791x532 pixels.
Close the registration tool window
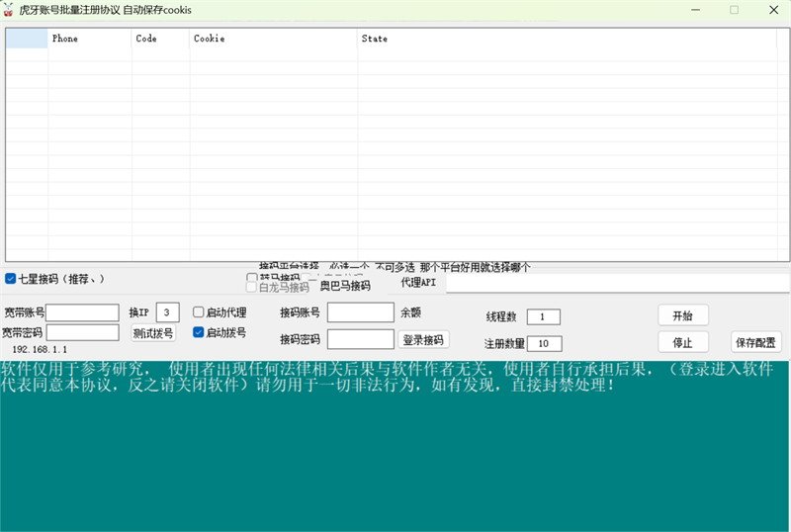pos(774,10)
